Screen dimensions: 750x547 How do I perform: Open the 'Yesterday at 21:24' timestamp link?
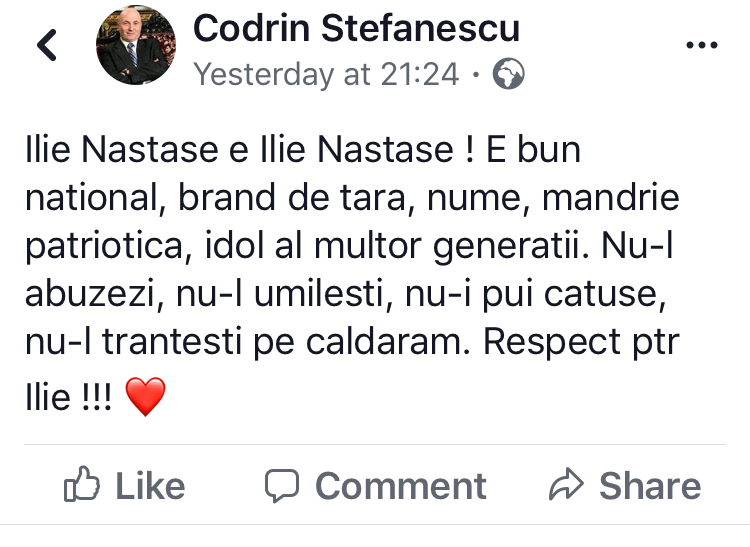[326, 74]
